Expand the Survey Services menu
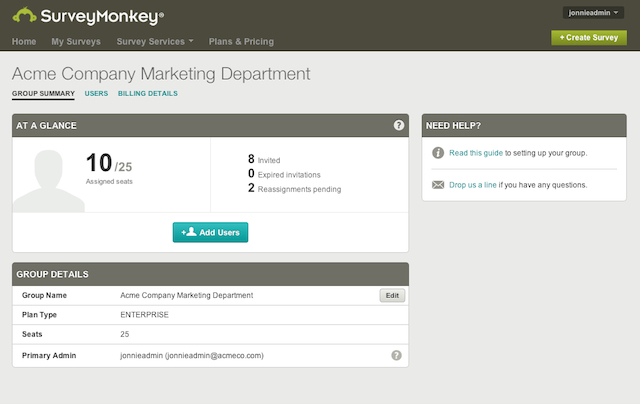This screenshot has width=640, height=404. [x=155, y=42]
